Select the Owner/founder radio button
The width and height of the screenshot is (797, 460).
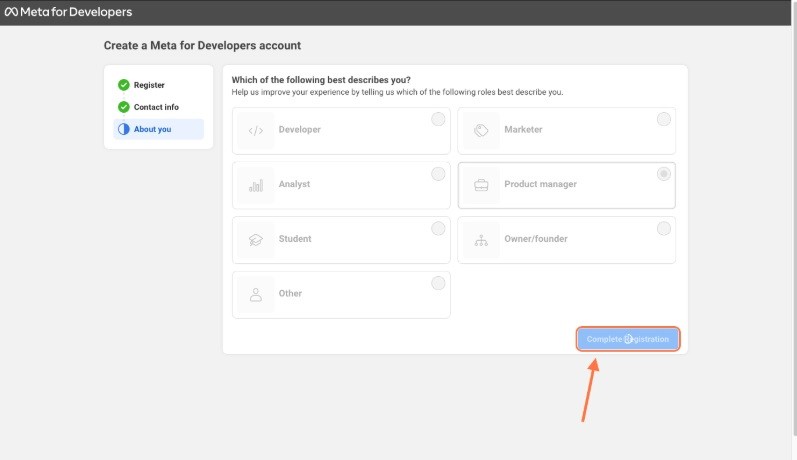click(x=663, y=228)
